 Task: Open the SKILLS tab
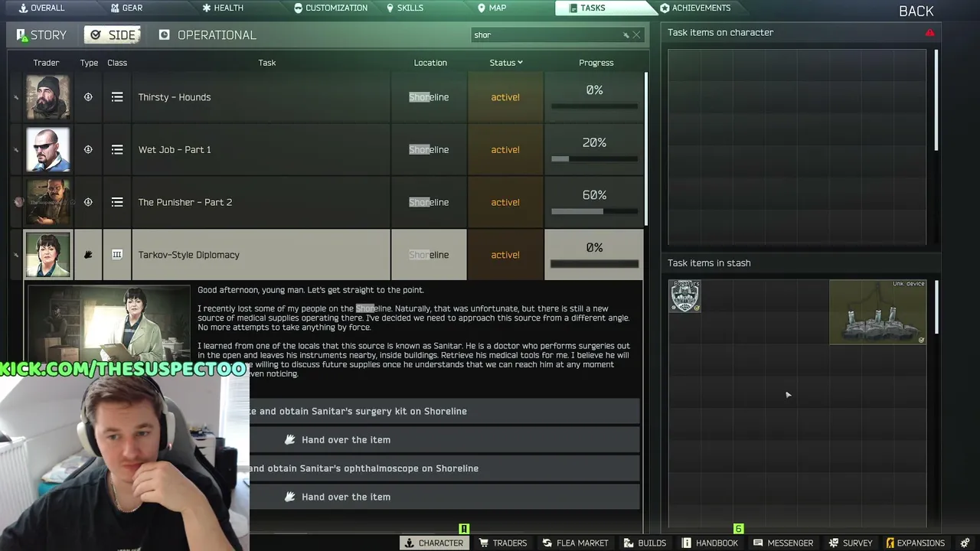tap(405, 8)
